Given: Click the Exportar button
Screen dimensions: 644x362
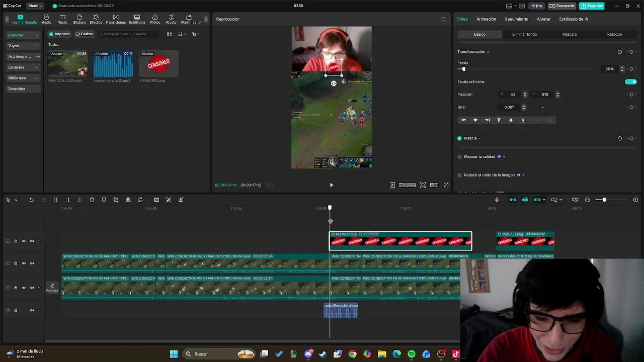Looking at the screenshot, I should (592, 6).
